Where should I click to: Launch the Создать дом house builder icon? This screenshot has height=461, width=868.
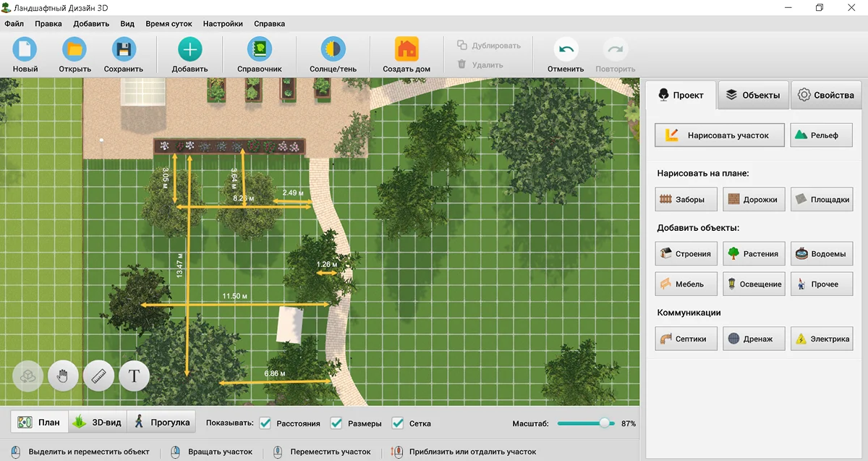pyautogui.click(x=407, y=50)
